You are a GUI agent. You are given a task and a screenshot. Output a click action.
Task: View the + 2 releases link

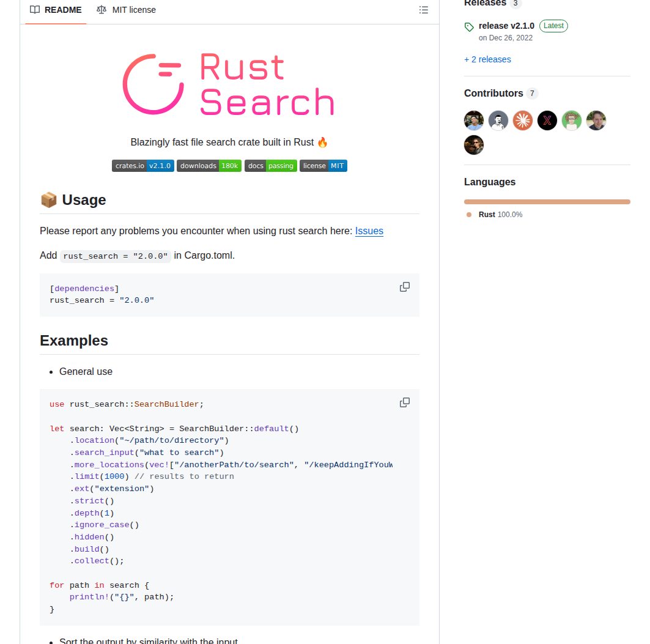[487, 59]
